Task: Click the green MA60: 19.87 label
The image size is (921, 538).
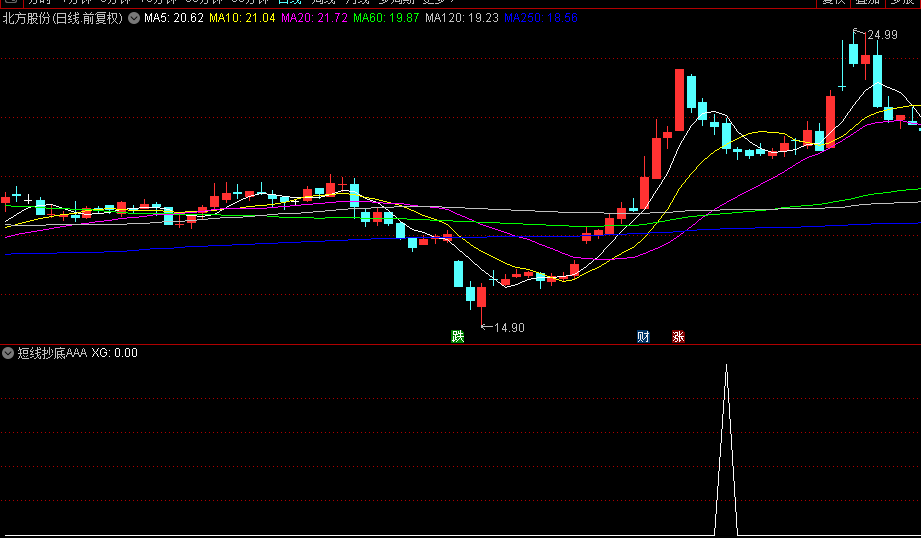Action: point(386,18)
